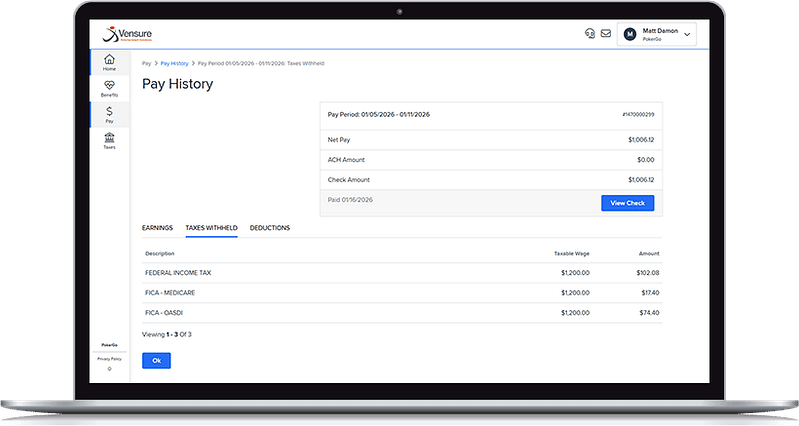Click the Pay Period 01/05/2026 - 01/11/2026 heading
This screenshot has width=799, height=426.
pyautogui.click(x=379, y=115)
